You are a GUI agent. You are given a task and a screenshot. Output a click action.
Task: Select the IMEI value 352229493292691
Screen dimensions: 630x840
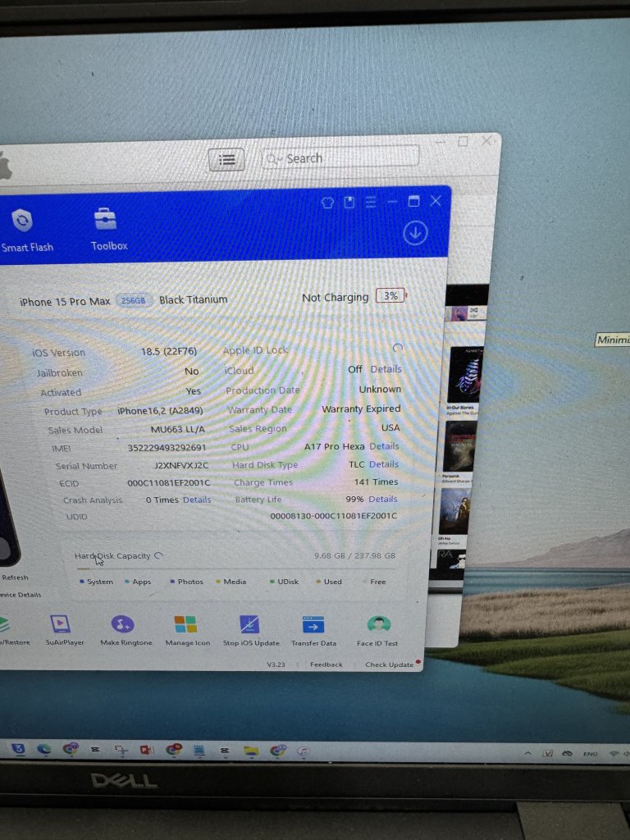point(167,447)
